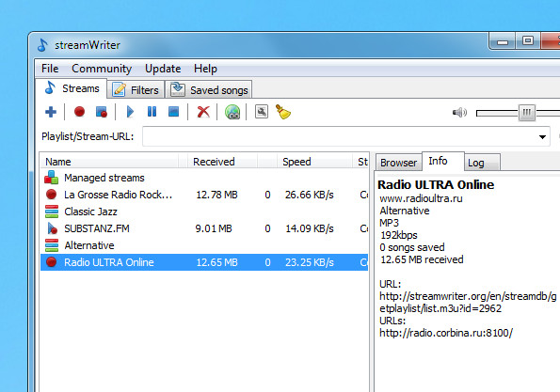560x392 pixels.
Task: Mute audio with the speaker icon
Action: [459, 113]
